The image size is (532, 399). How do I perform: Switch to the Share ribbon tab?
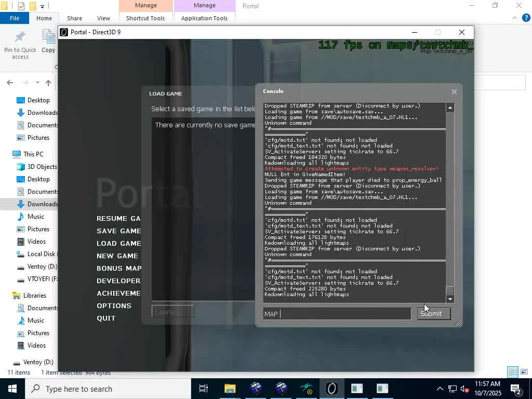tap(74, 18)
